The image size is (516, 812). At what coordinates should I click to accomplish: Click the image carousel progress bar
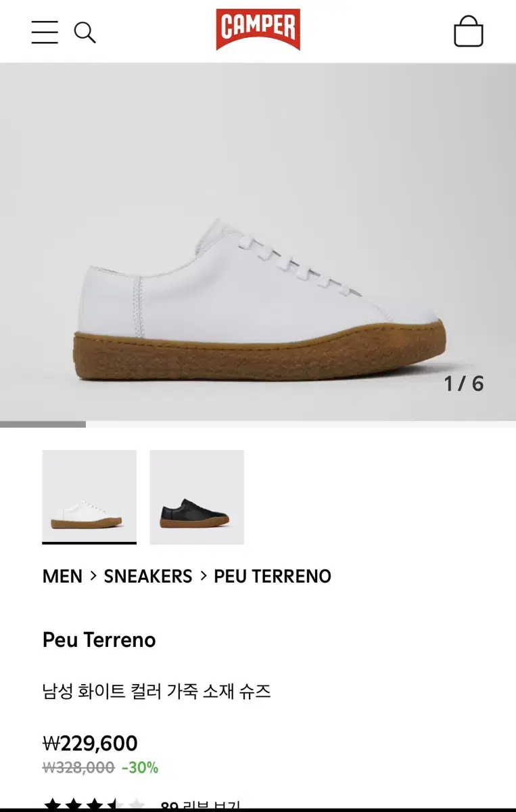point(258,424)
